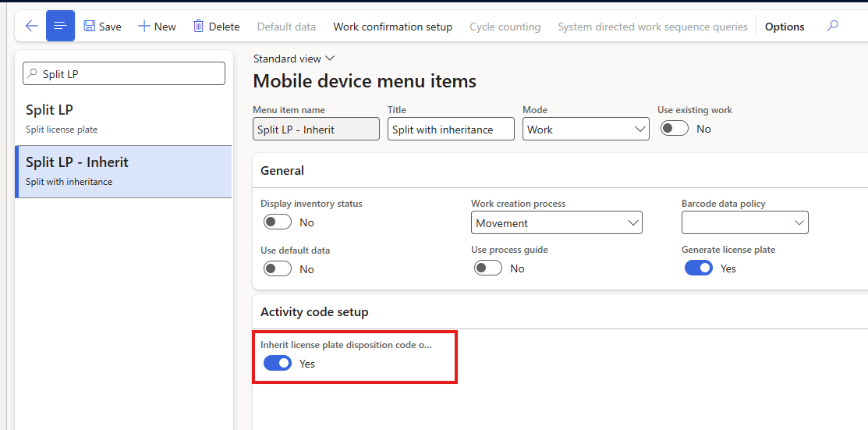Click the back arrow icon
This screenshot has height=430, width=868.
tap(31, 26)
